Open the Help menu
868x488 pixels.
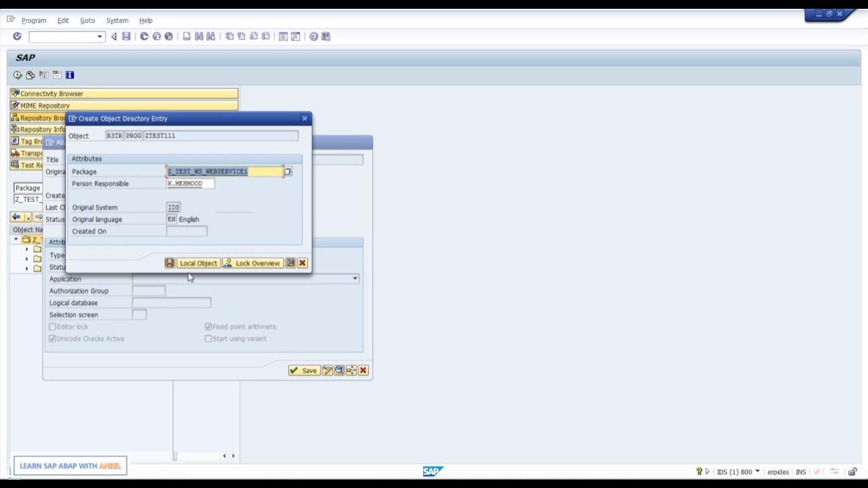tap(146, 20)
